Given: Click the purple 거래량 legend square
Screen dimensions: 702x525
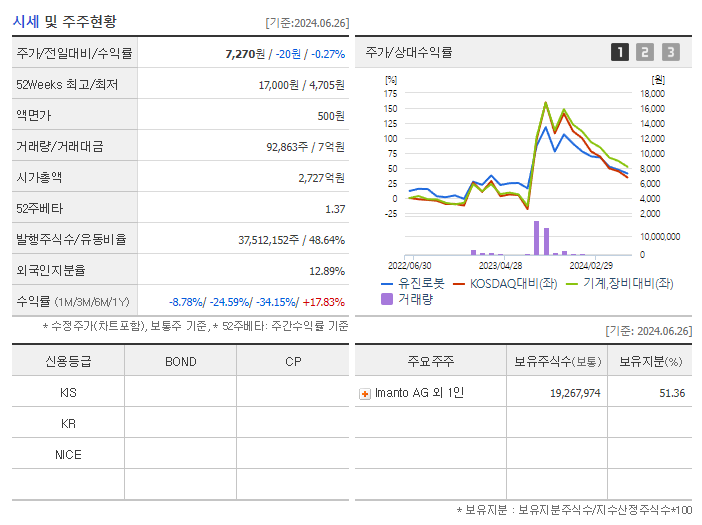Looking at the screenshot, I should pos(387,299).
